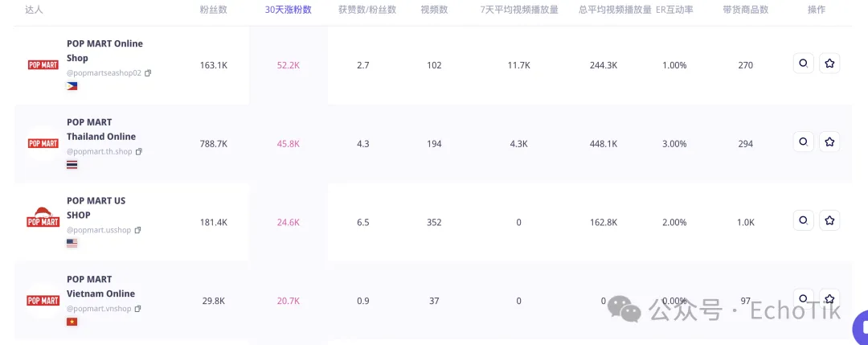
Task: Click video count 102
Action: [435, 65]
